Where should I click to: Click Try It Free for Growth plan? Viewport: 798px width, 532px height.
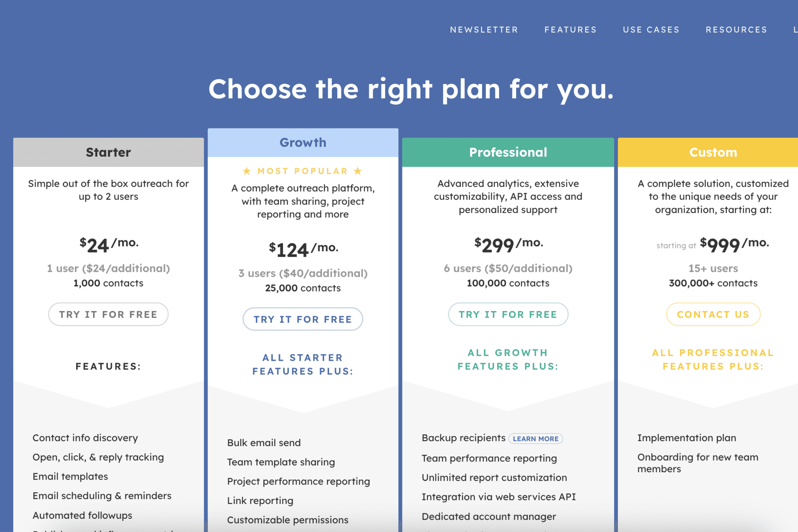(303, 319)
